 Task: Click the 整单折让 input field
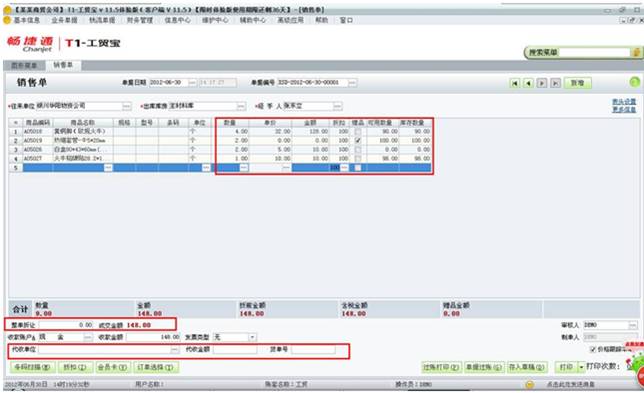coord(66,325)
